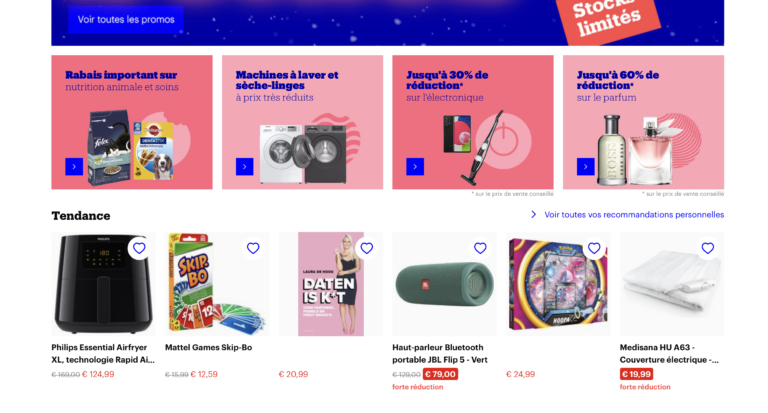Toggle heart icon on JBL Flip 5 speaker
The height and width of the screenshot is (413, 768).
480,248
